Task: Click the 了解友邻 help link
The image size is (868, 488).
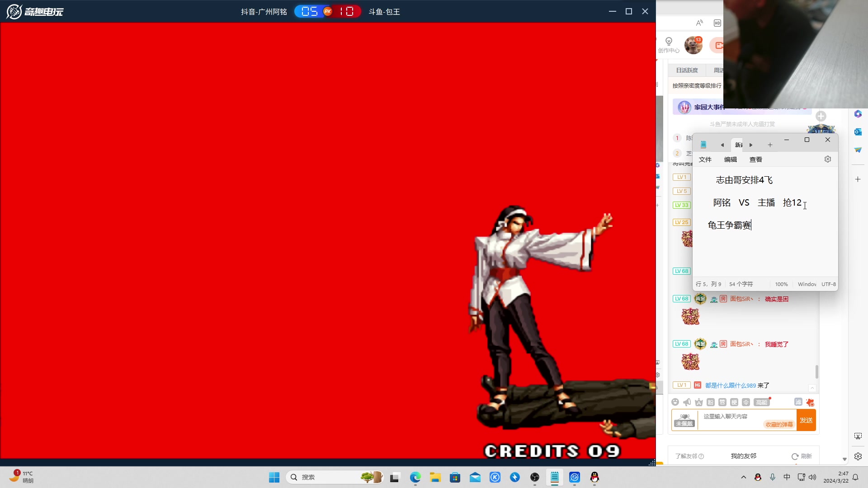Action: 689,456
